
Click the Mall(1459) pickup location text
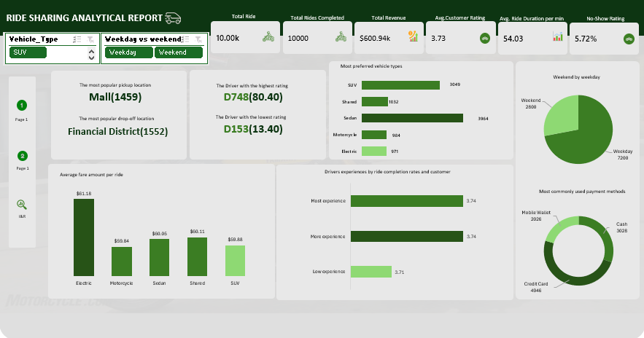click(x=115, y=97)
